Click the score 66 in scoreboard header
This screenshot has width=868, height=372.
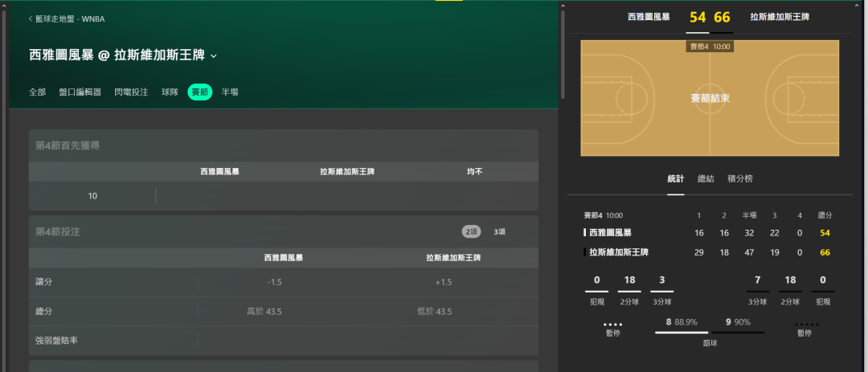722,17
